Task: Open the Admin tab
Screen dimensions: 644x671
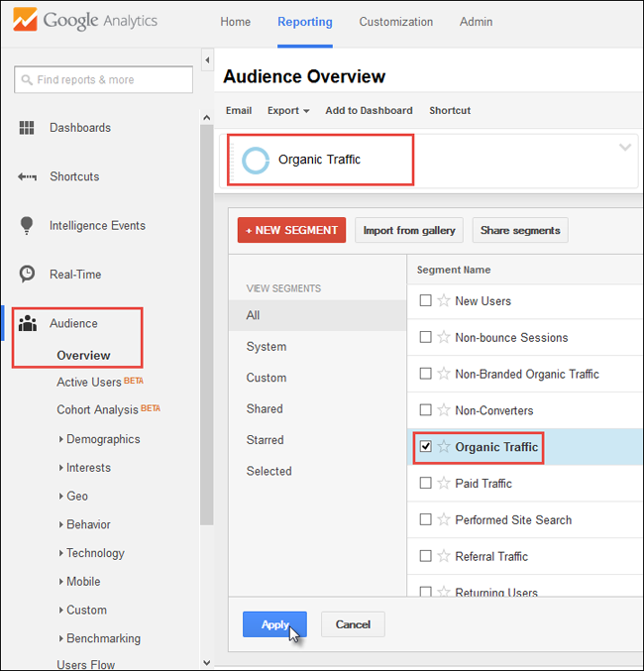Action: (x=477, y=22)
